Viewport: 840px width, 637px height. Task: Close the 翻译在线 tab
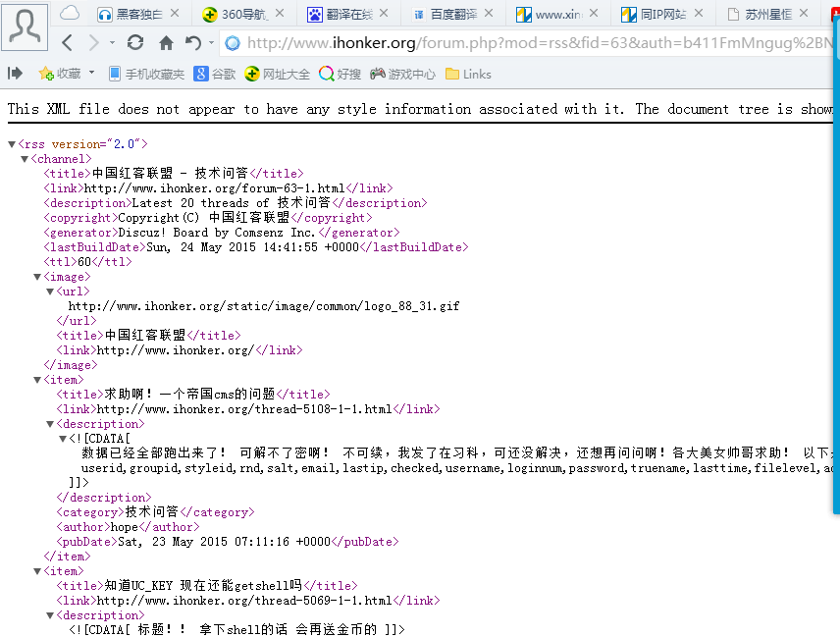pyautogui.click(x=384, y=14)
